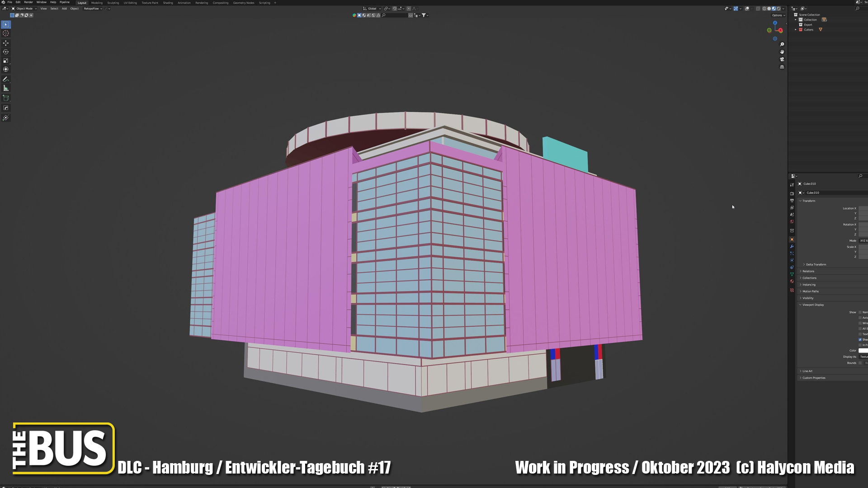Select the Annotate tool
Viewport: 868px width, 488px height.
(x=6, y=79)
